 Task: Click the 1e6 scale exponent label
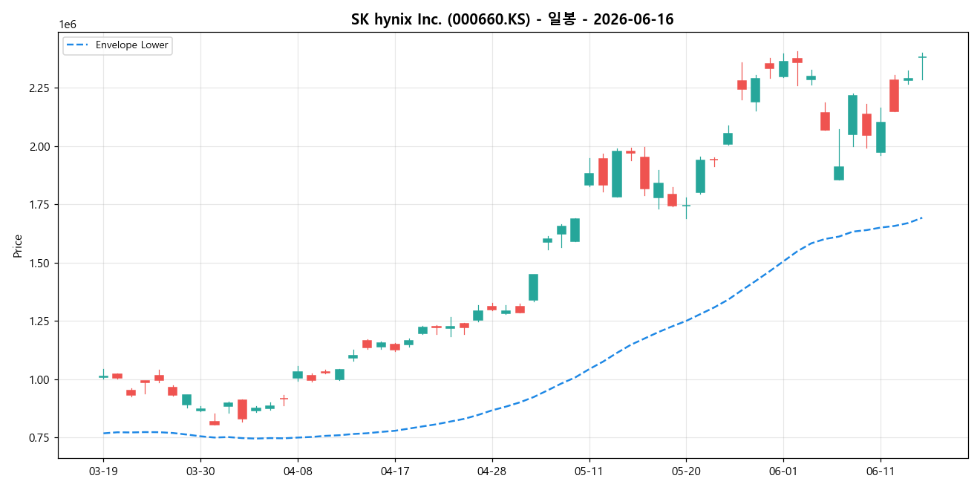click(x=68, y=25)
